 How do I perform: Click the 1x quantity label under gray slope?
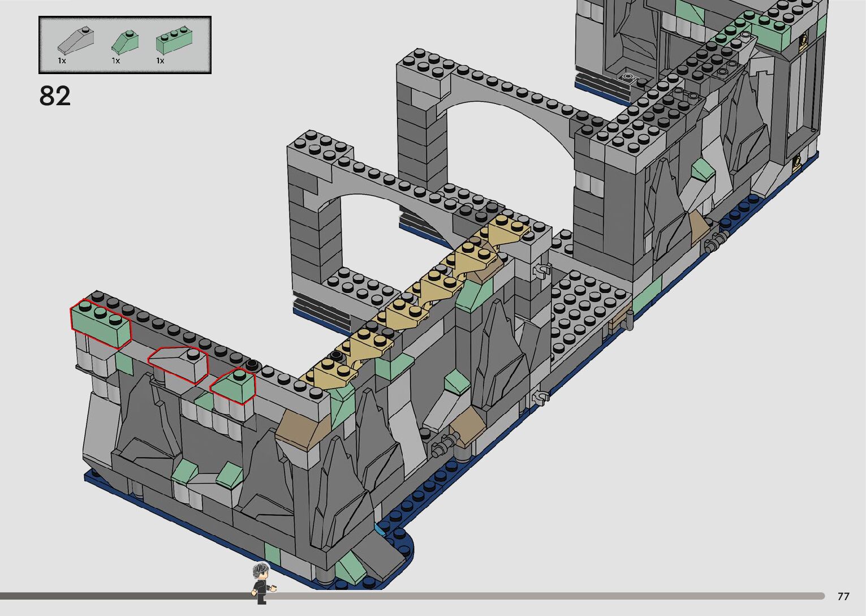pyautogui.click(x=62, y=61)
